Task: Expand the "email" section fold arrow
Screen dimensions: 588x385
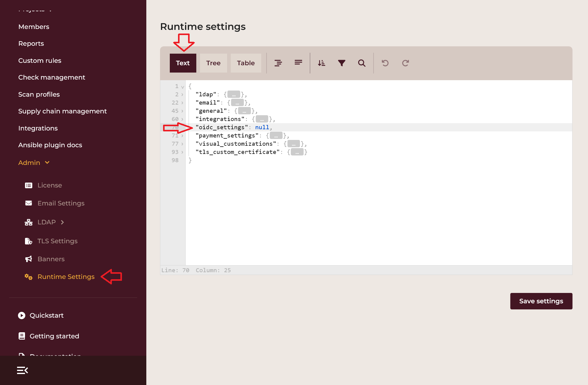Action: 182,103
